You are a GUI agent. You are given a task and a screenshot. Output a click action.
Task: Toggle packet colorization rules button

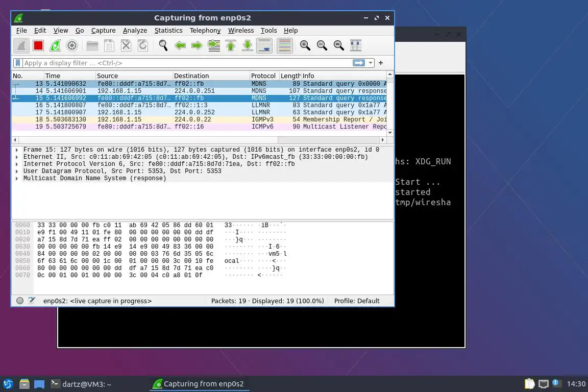point(285,46)
